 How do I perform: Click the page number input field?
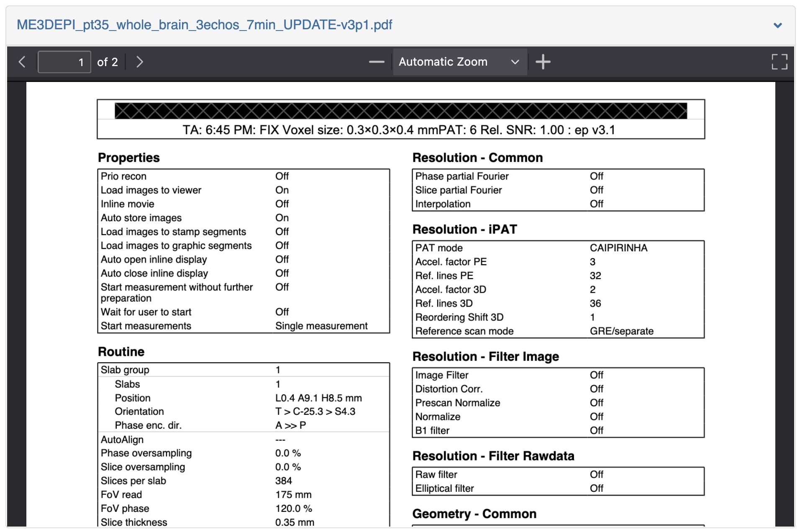[64, 62]
